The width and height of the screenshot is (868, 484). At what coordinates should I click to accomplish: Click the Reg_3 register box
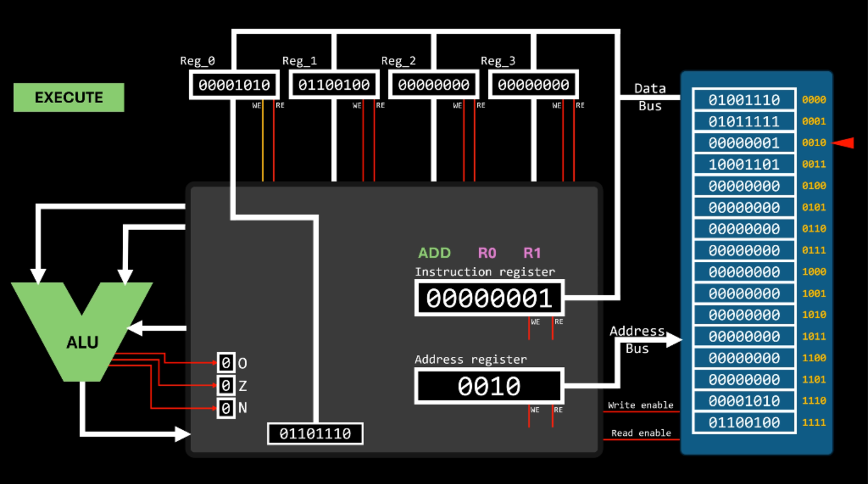click(x=533, y=85)
